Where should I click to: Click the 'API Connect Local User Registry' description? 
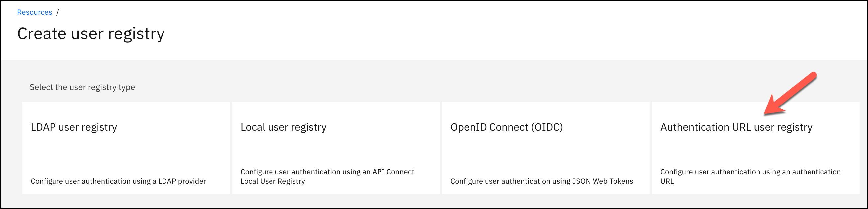(327, 176)
